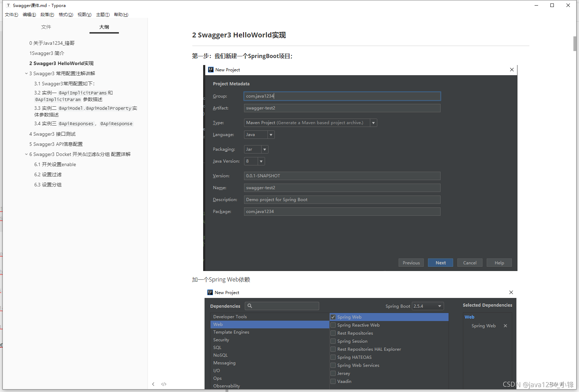The height and width of the screenshot is (392, 579).
Task: Click the search magnifier in Dependencies field
Action: click(x=250, y=306)
